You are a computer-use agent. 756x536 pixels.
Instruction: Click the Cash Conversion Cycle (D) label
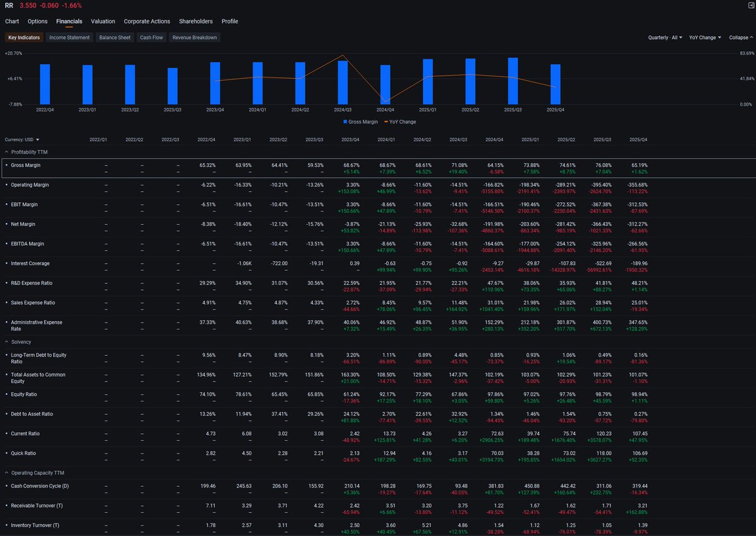point(40,486)
